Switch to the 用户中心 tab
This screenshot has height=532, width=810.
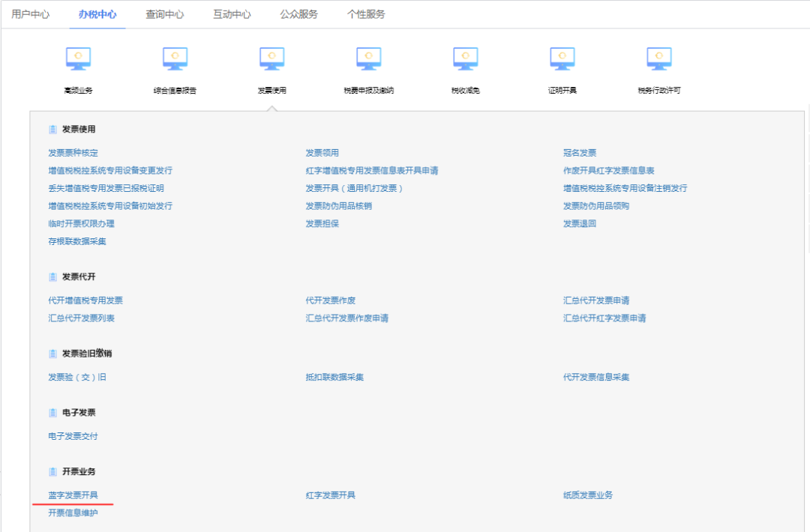[x=31, y=14]
